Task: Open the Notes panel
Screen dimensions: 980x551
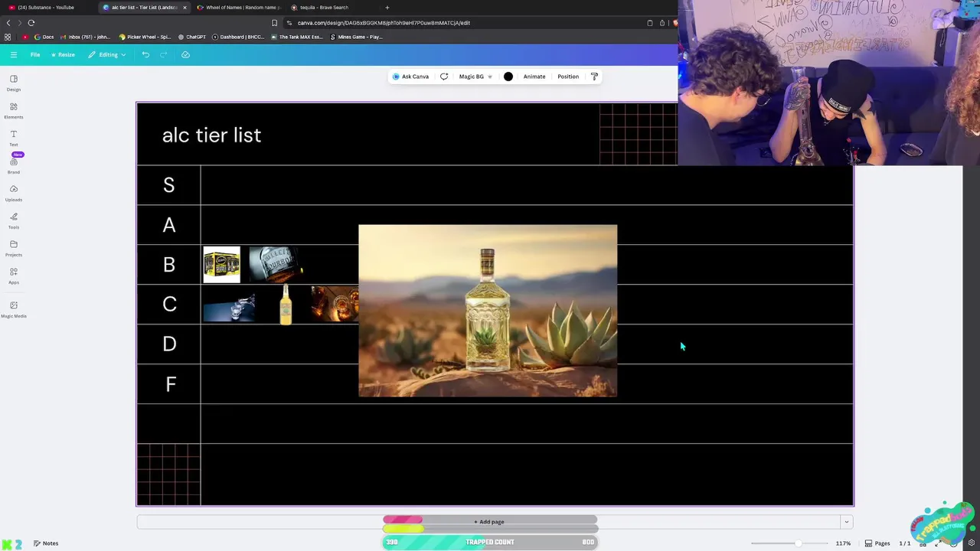Action: click(x=46, y=543)
